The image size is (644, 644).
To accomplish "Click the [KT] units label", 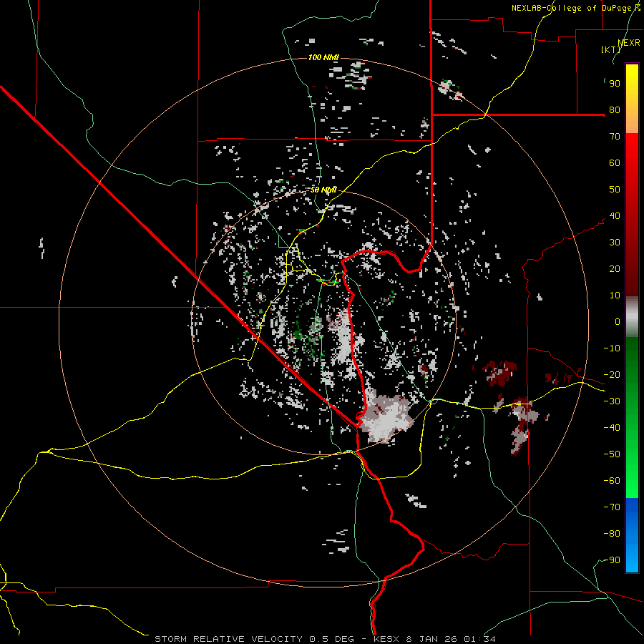I will coord(611,49).
